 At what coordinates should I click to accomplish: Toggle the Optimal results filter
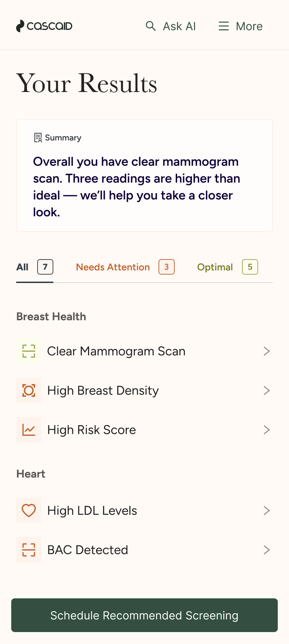point(215,267)
